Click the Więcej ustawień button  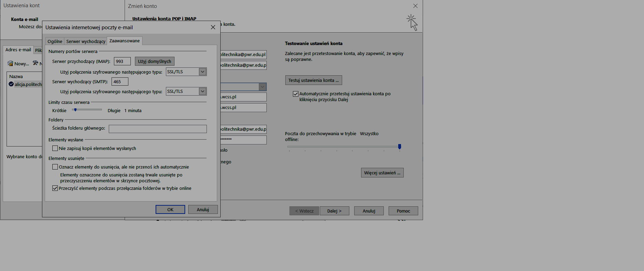tap(382, 173)
